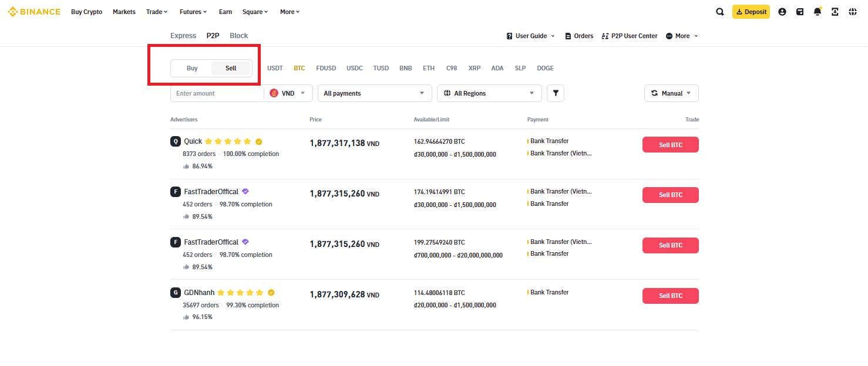This screenshot has height=366, width=868.
Task: Select the DOGE crypto tab
Action: pos(545,68)
